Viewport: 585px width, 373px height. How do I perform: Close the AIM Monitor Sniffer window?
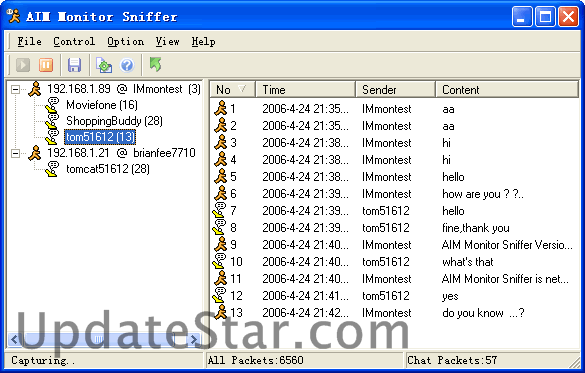(568, 17)
